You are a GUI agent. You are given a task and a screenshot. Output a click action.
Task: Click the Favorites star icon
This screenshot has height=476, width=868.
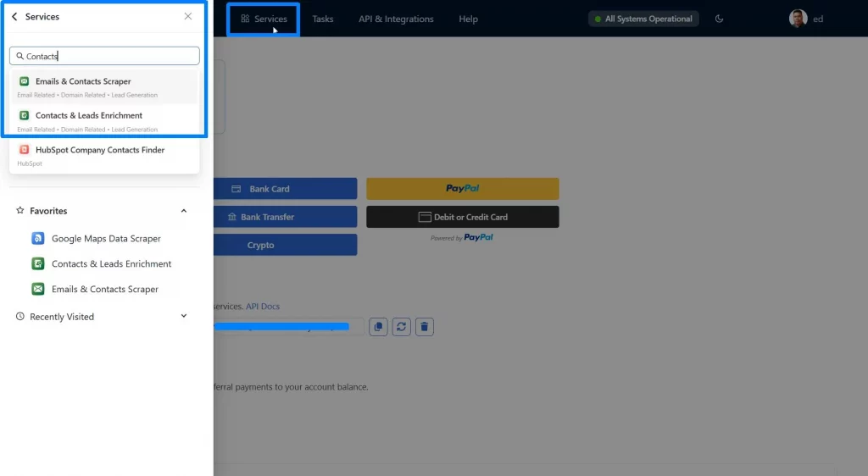pos(20,211)
